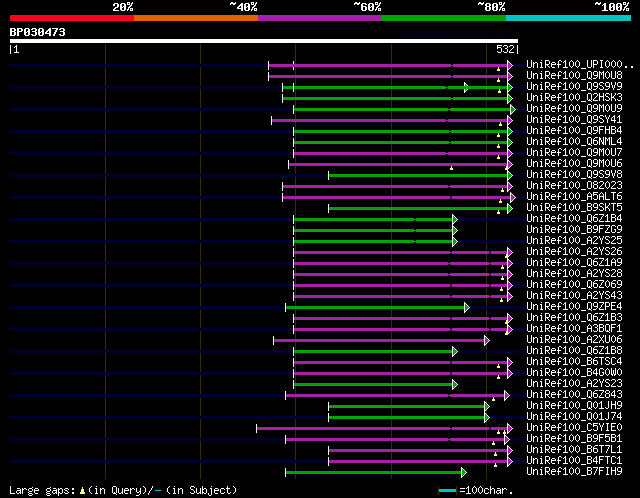The image size is (640, 498).
Task: Select the UniRef100_A2YS26 row label
Action: click(574, 252)
